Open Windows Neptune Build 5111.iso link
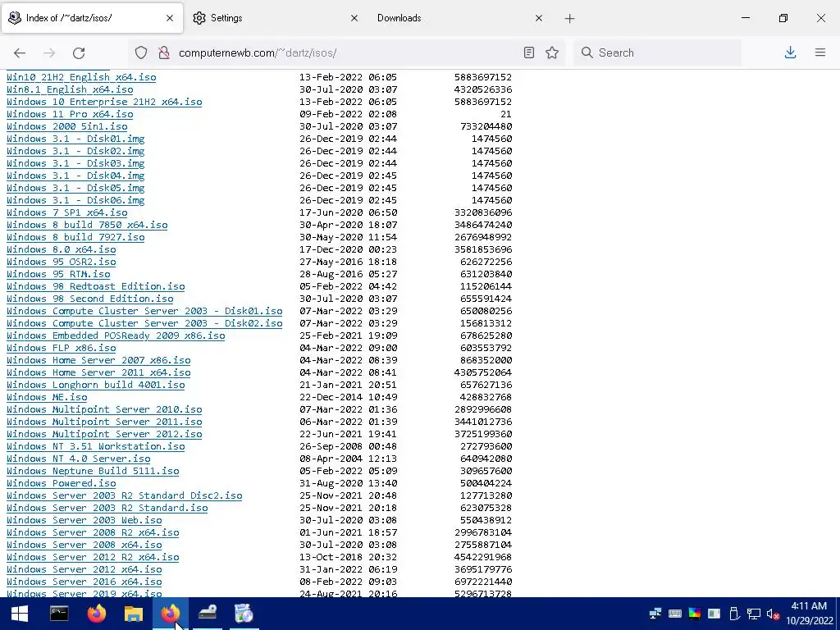 93,472
